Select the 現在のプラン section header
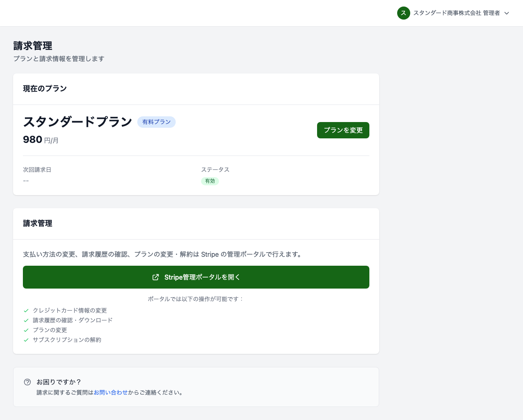Viewport: 523px width, 420px height. coord(45,88)
